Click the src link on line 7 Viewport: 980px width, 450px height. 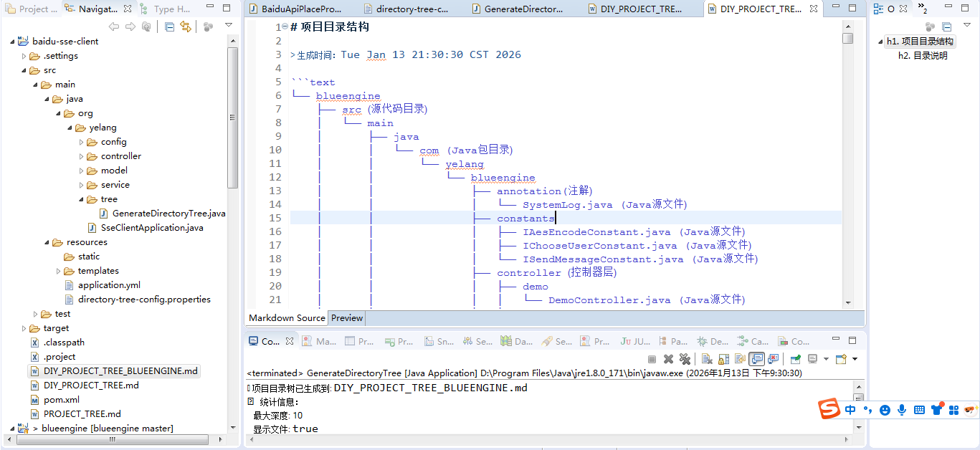[x=351, y=110]
